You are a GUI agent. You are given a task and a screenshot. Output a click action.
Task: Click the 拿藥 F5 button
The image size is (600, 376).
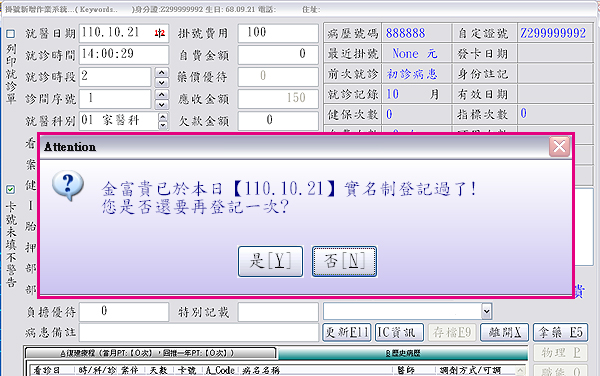[x=560, y=332]
